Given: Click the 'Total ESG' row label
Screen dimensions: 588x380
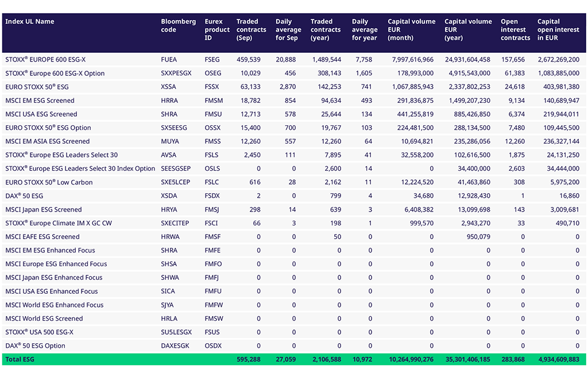Looking at the screenshot, I should (x=19, y=359).
